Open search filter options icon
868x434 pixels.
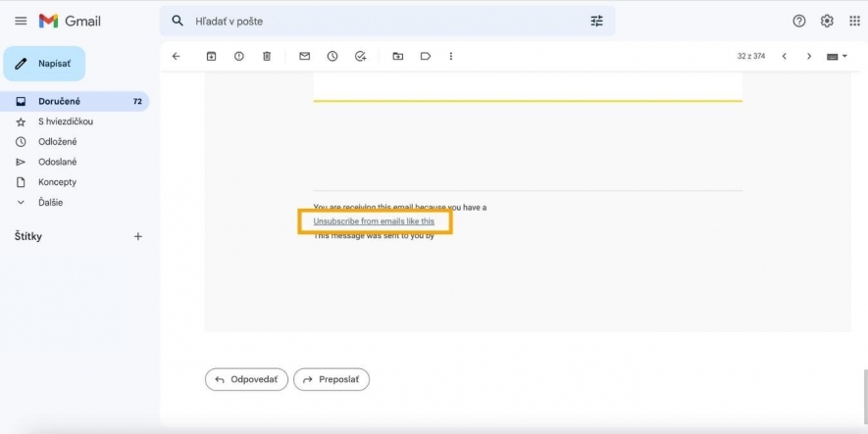coord(596,21)
